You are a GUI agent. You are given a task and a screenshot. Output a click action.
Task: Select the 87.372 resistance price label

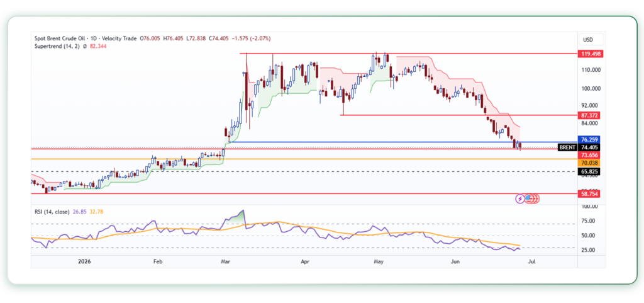[x=589, y=115]
